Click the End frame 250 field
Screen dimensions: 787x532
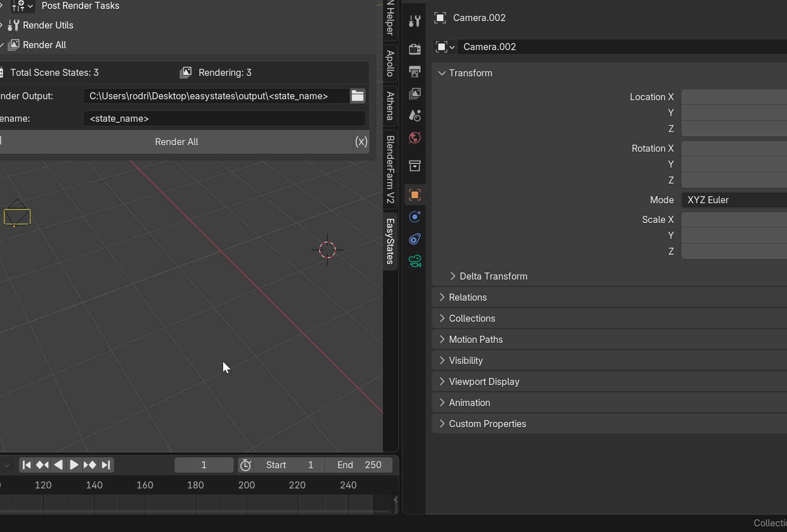[359, 465]
